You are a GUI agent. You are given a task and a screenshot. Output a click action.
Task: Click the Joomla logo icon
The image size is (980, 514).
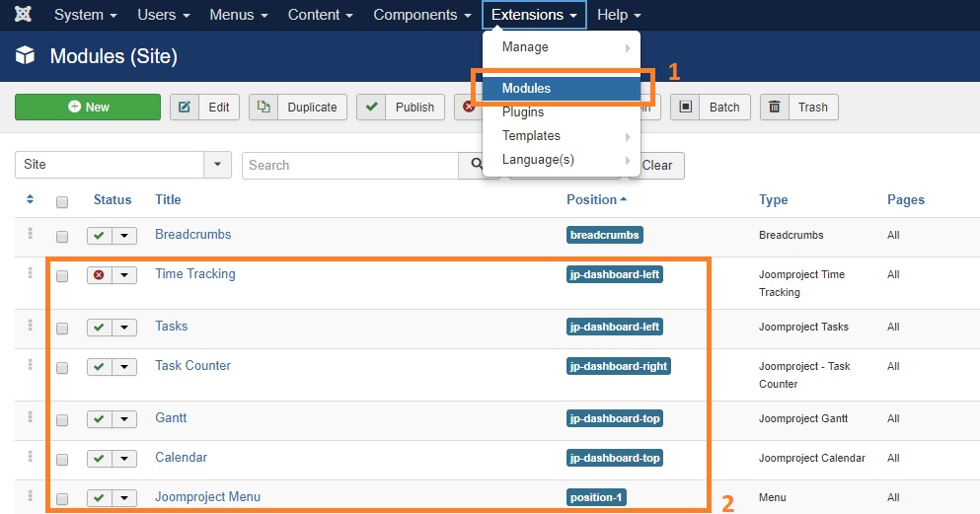tap(23, 14)
